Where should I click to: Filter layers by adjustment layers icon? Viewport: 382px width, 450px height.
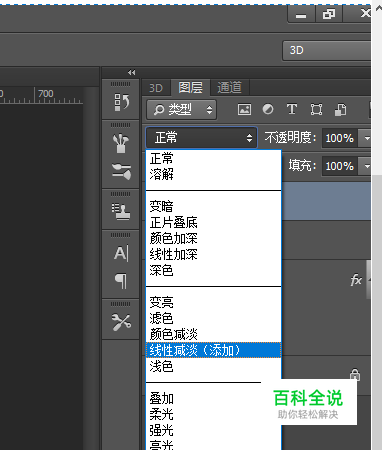coord(268,109)
